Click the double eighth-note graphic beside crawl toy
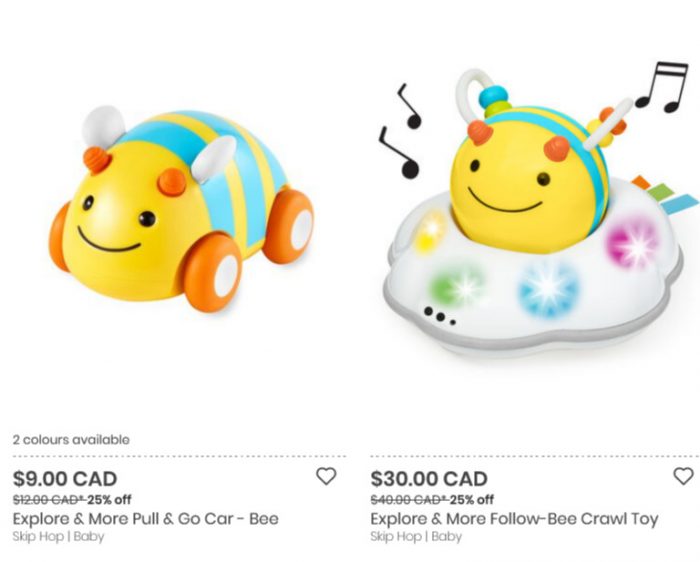Image resolution: width=700 pixels, height=562 pixels. tap(661, 87)
